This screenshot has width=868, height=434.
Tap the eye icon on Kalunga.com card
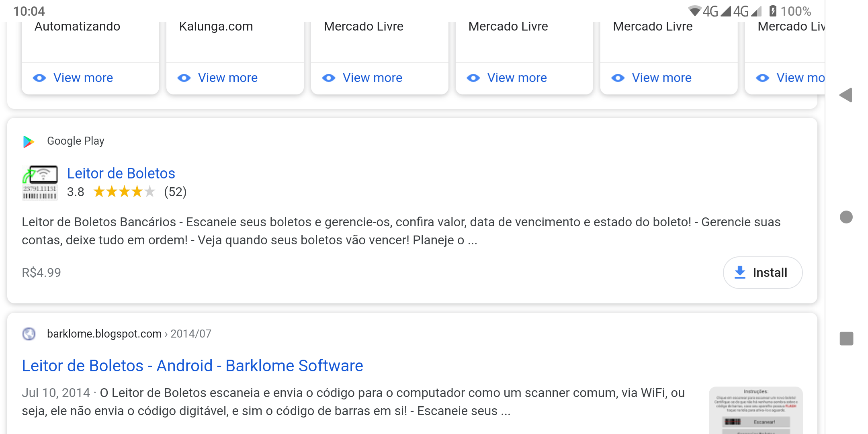pyautogui.click(x=184, y=78)
